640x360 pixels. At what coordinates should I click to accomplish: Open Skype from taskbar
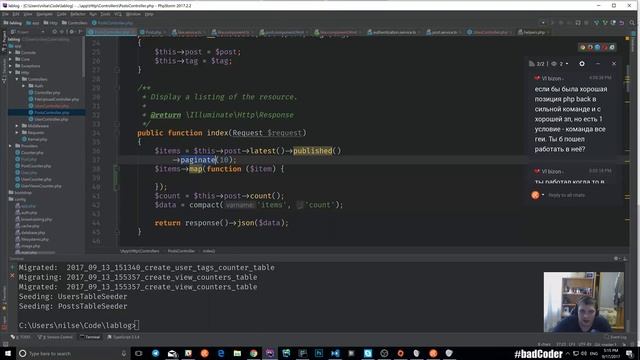pyautogui.click(x=368, y=353)
